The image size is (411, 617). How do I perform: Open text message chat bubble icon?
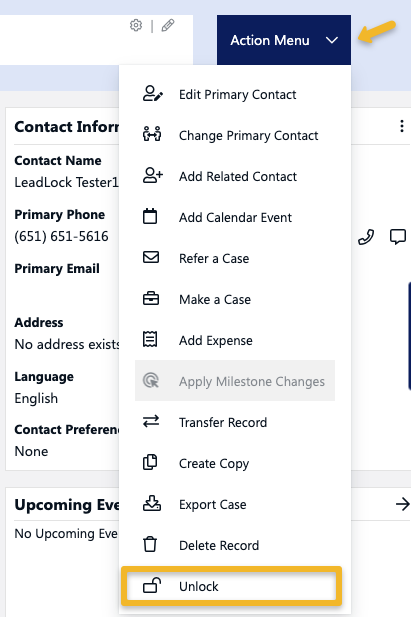coord(398,237)
